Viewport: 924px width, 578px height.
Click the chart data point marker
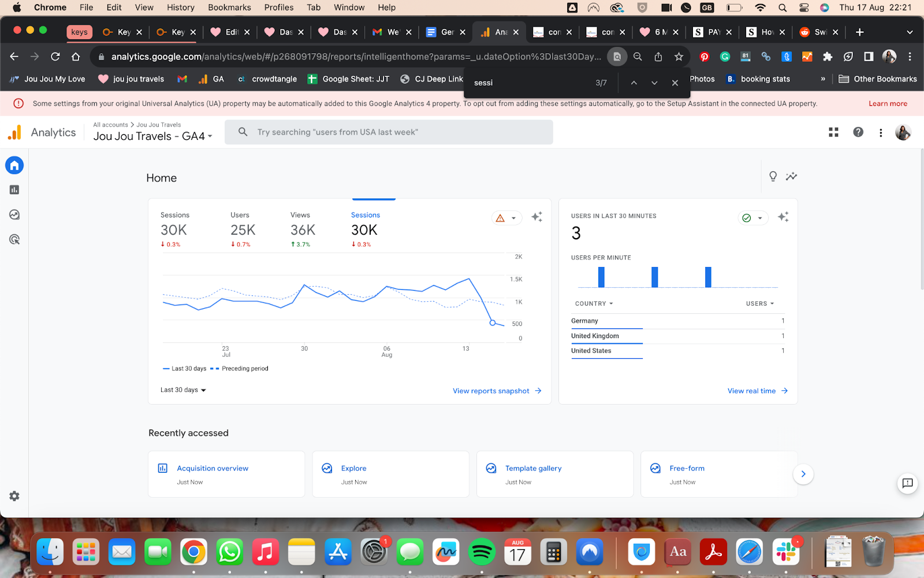tap(493, 323)
